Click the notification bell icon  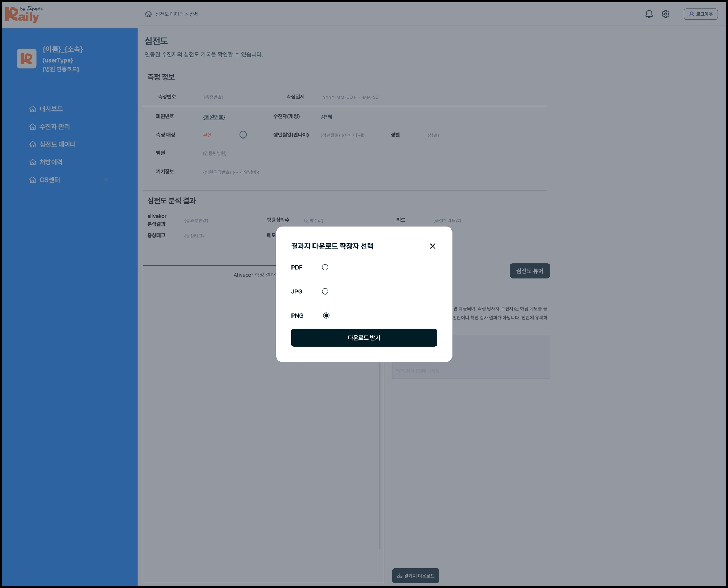click(x=649, y=14)
